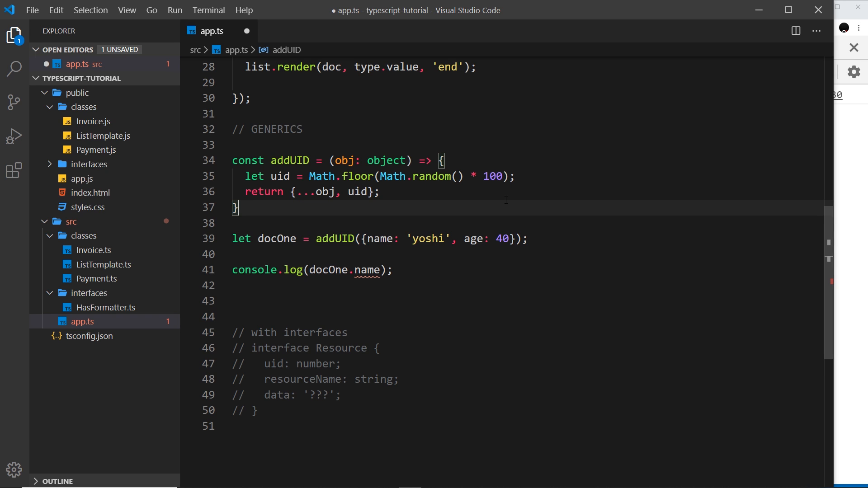This screenshot has height=488, width=868.
Task: Open Manage gear at sidebar bottom
Action: 14,470
